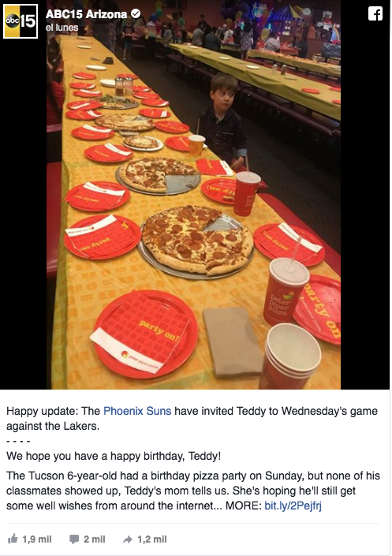Click the thumbs-up like icon
This screenshot has height=556, width=392.
pos(13,539)
